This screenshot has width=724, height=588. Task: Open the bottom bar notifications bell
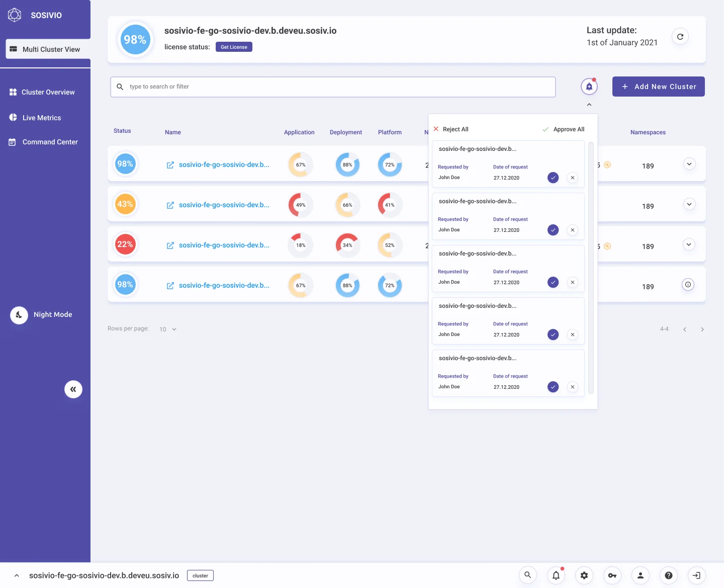click(x=556, y=575)
